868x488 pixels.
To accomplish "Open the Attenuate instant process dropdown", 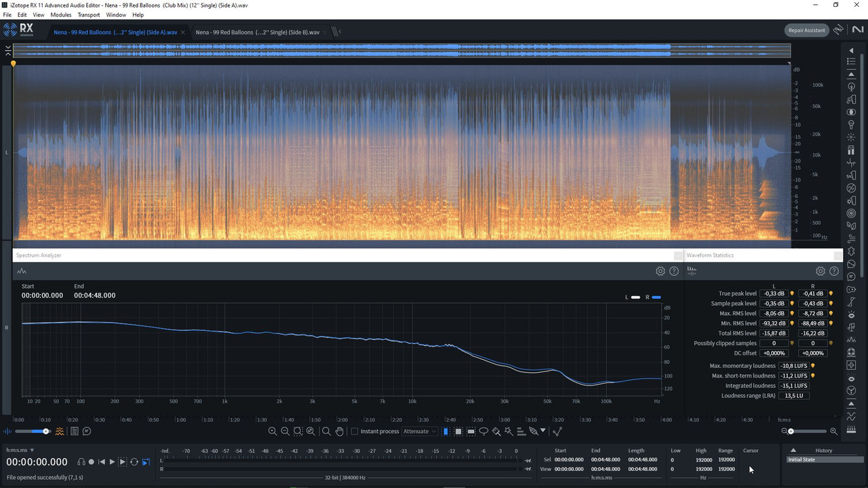I will (420, 431).
